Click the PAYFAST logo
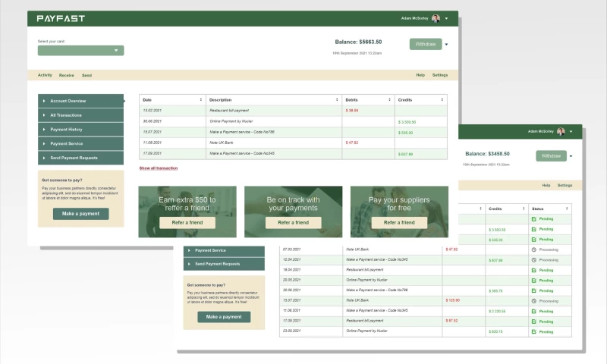Image resolution: width=607 pixels, height=364 pixels. point(61,18)
